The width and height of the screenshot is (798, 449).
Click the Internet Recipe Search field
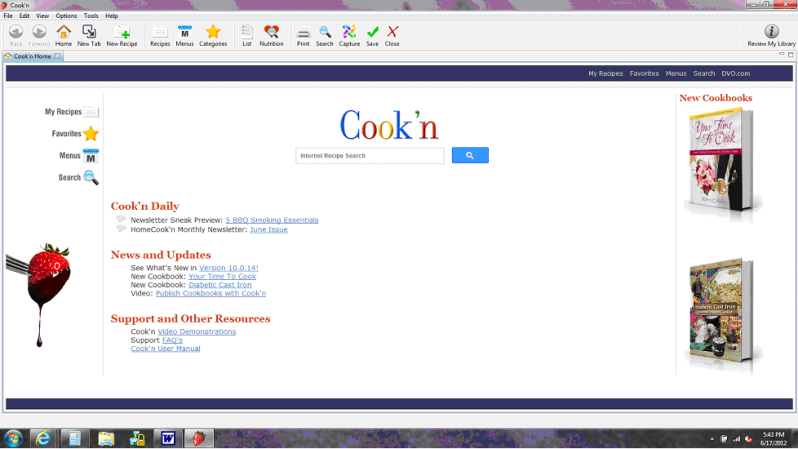pyautogui.click(x=369, y=156)
